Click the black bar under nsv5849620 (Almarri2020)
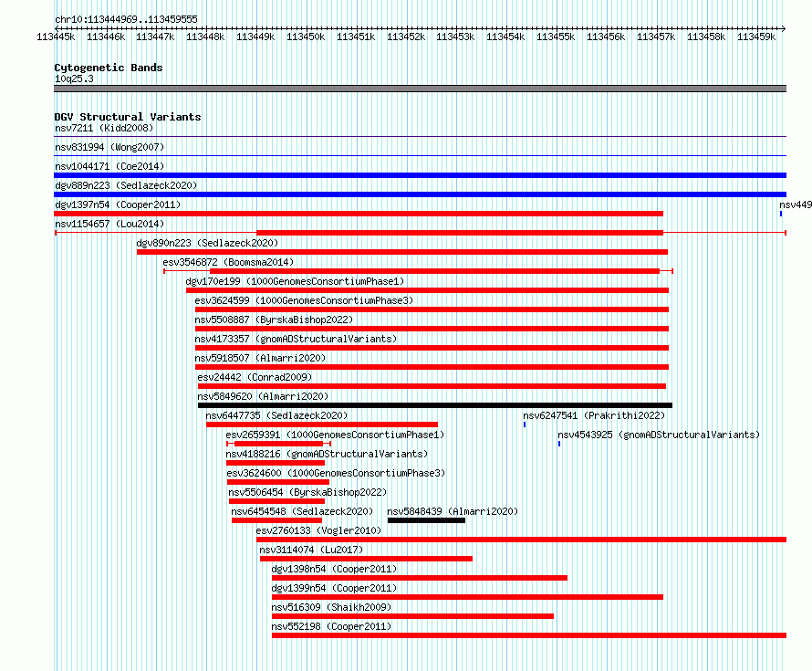 (x=435, y=405)
